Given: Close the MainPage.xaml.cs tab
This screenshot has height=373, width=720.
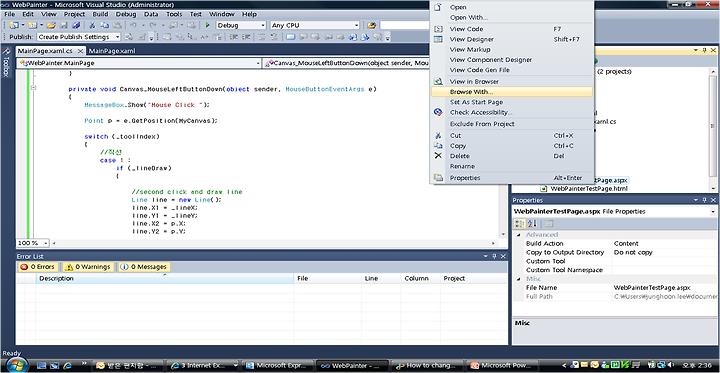Looking at the screenshot, I should 80,51.
